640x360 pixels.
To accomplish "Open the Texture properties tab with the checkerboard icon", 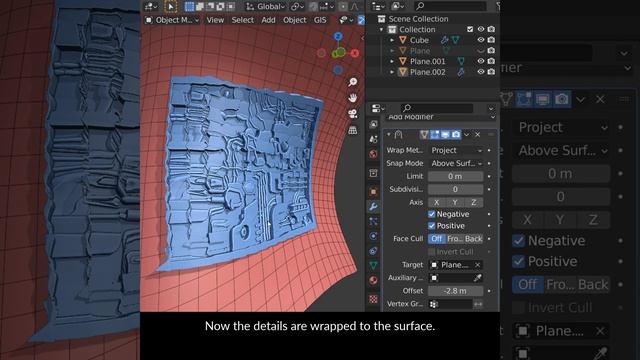I will coord(373,299).
